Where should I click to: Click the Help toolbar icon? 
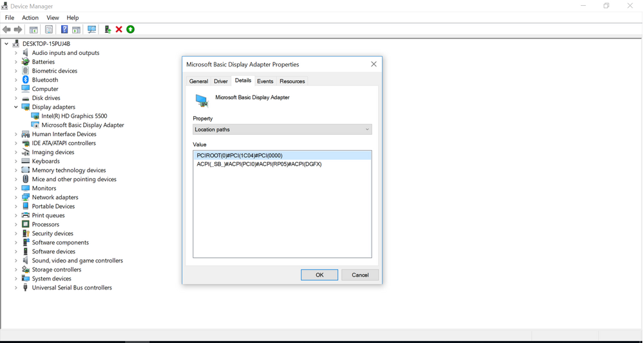tap(64, 30)
